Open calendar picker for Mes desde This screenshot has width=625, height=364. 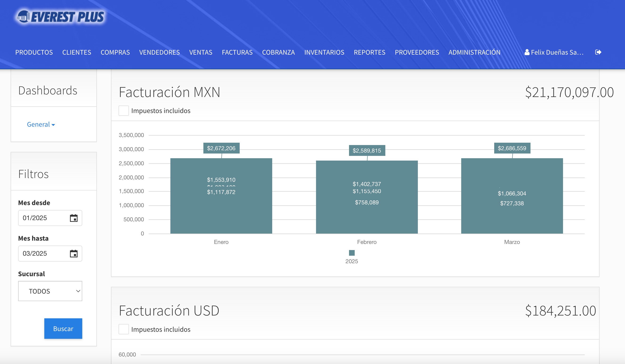[74, 218]
